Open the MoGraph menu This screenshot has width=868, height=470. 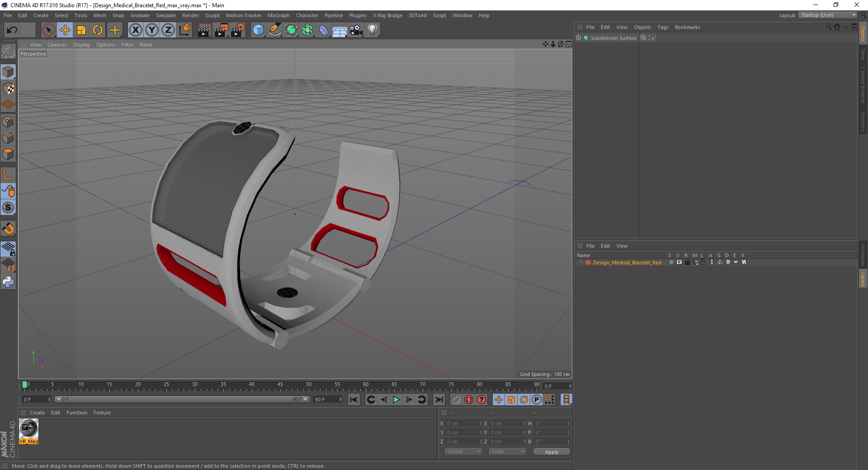(x=278, y=15)
